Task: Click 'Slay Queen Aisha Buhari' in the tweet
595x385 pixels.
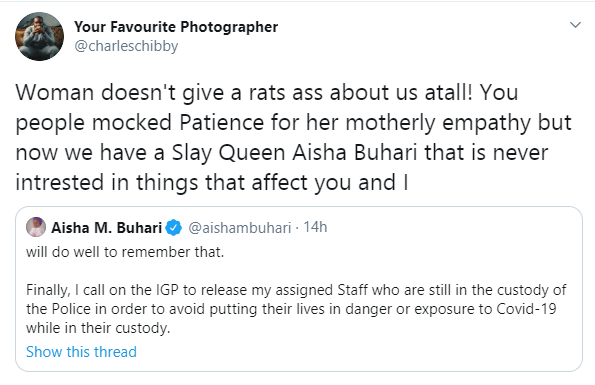Action: (294, 152)
